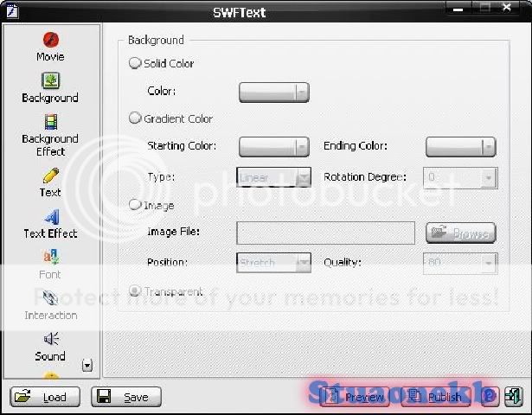Expand the Rotation Degree dropdown

(489, 177)
